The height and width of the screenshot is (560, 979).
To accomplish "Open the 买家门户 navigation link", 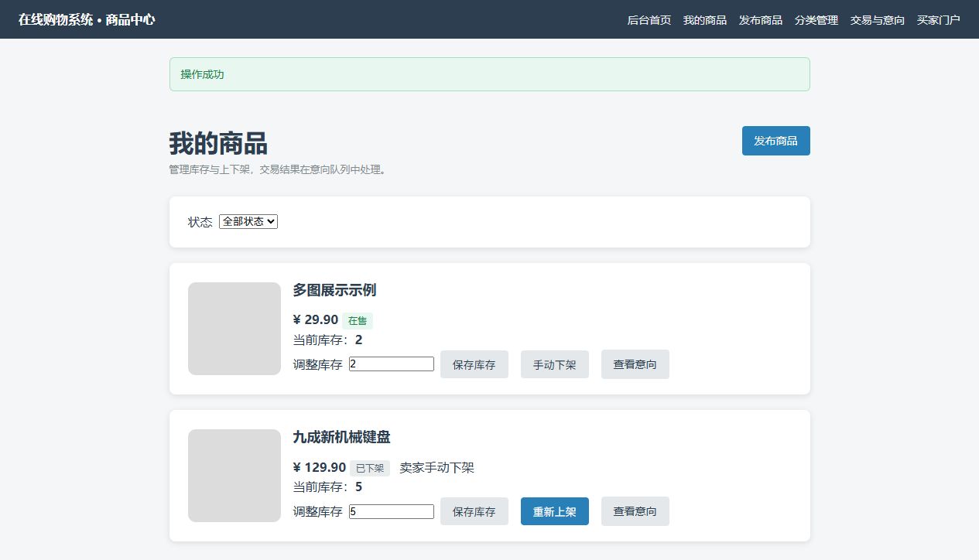I will pyautogui.click(x=938, y=20).
